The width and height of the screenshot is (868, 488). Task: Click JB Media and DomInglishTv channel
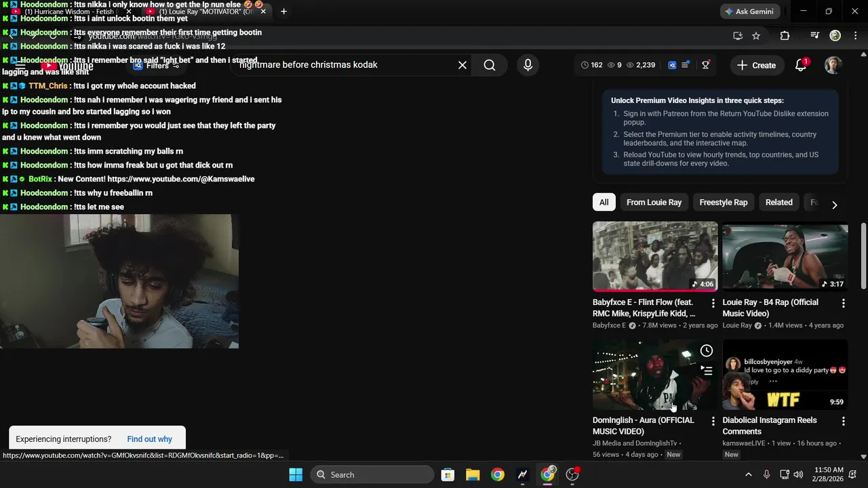point(635,443)
